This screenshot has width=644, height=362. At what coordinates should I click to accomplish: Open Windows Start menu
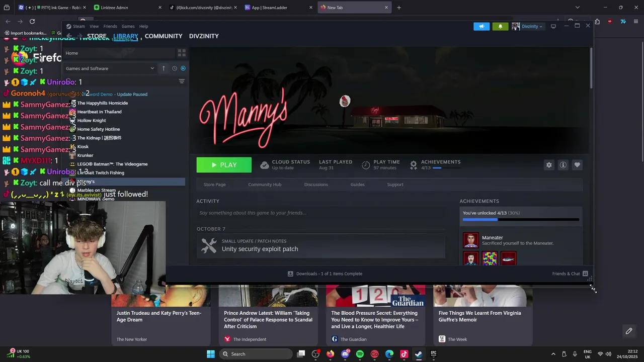(211, 354)
